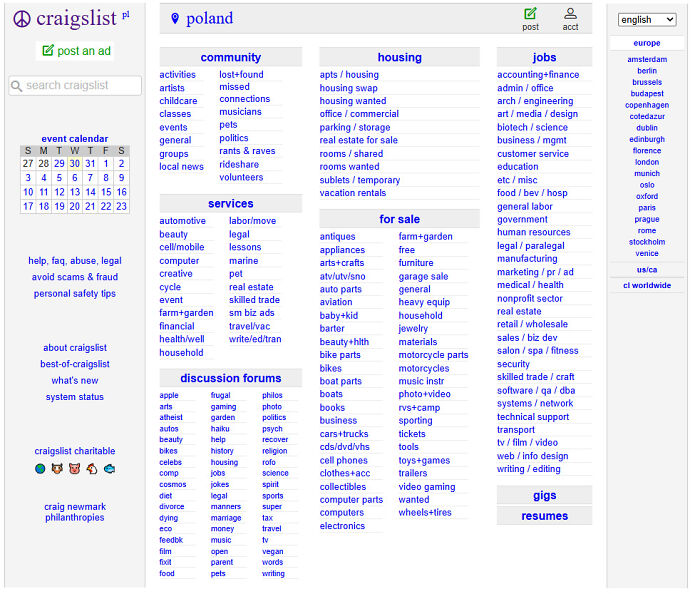
Task: Expand the europe region section
Action: pos(647,43)
